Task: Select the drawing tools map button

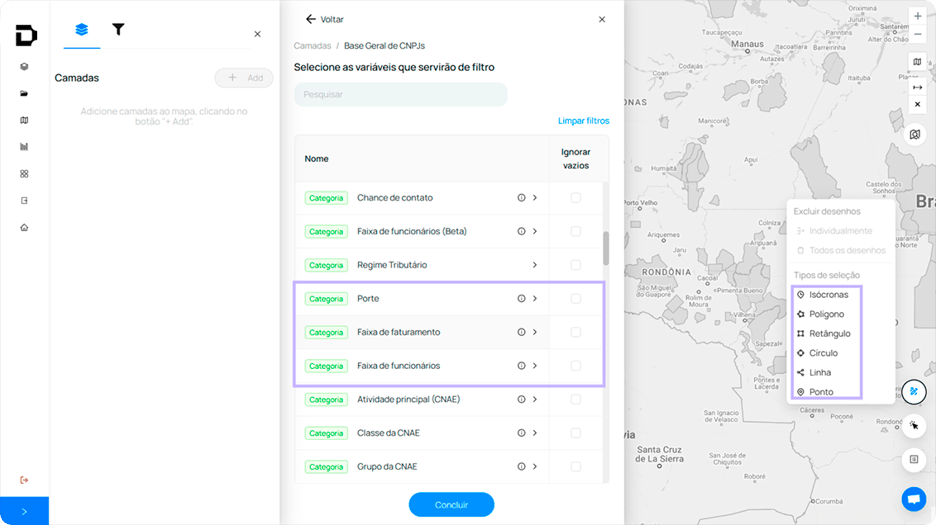Action: (x=914, y=392)
